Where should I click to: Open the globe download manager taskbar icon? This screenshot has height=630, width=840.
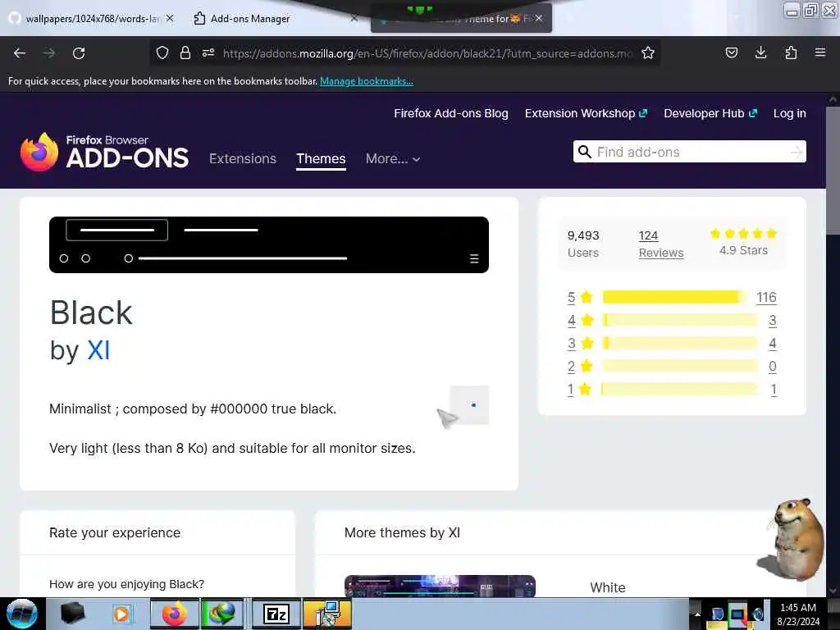[221, 614]
